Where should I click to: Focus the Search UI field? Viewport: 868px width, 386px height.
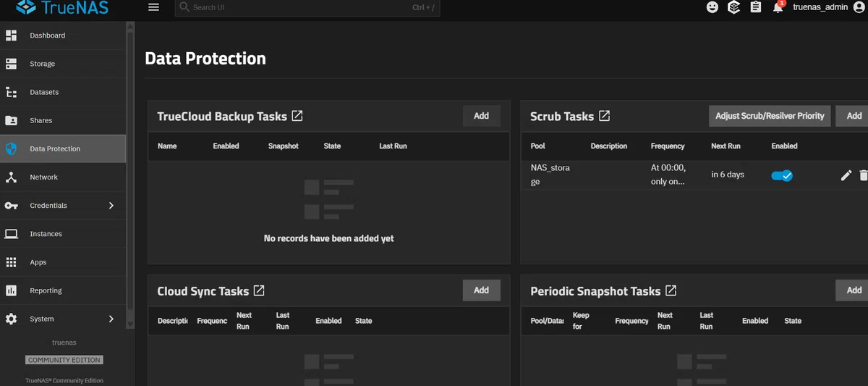pos(307,8)
